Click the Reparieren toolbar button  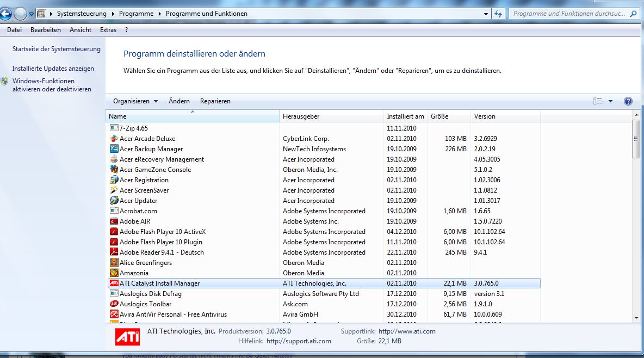(215, 101)
